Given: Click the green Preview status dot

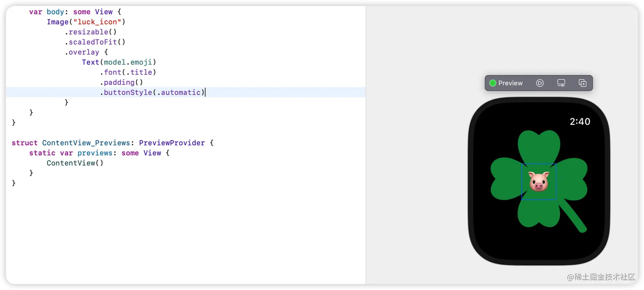Looking at the screenshot, I should coord(493,83).
